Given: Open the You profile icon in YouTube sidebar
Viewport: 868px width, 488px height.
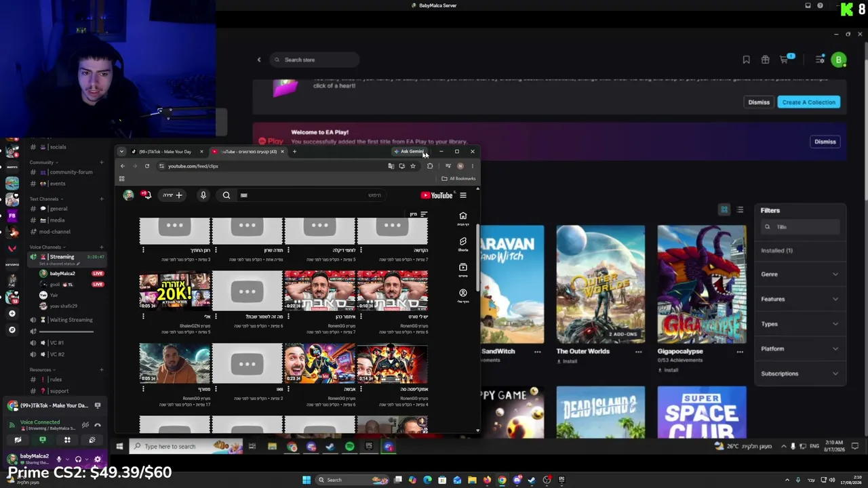Looking at the screenshot, I should tap(463, 296).
